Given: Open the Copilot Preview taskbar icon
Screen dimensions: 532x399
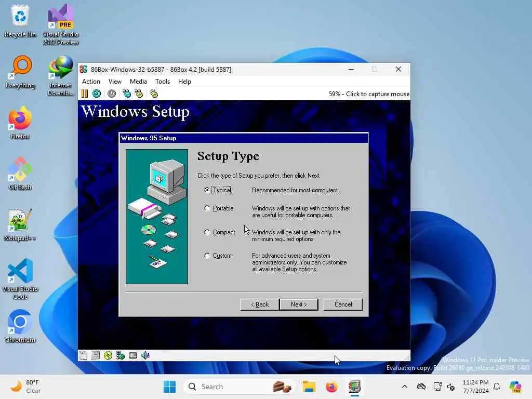Looking at the screenshot, I should [515, 387].
